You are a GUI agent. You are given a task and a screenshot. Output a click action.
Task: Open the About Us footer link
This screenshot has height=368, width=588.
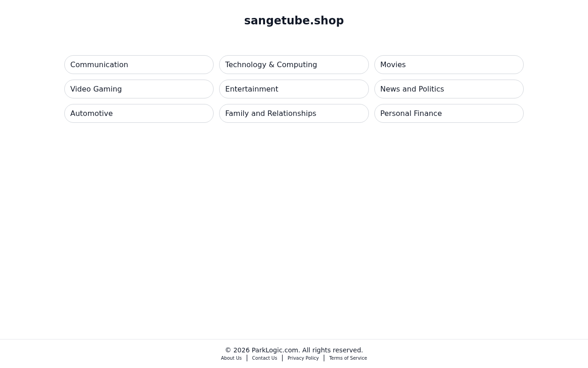(231, 358)
